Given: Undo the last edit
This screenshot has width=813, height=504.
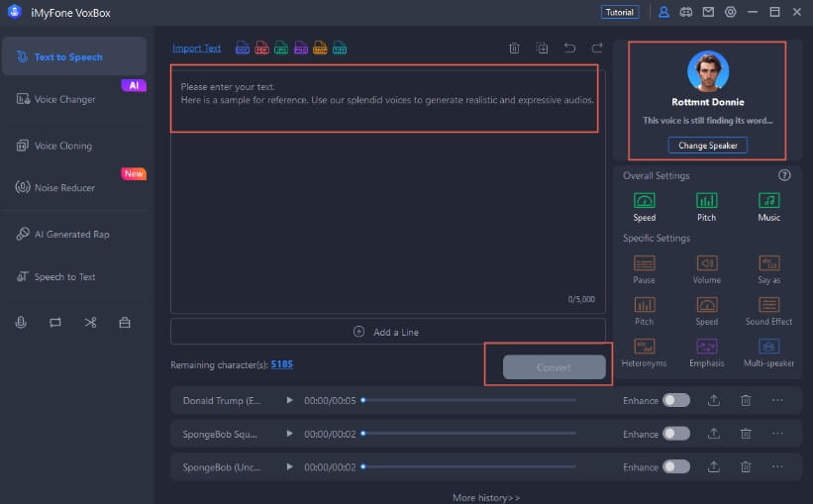Looking at the screenshot, I should (x=569, y=49).
